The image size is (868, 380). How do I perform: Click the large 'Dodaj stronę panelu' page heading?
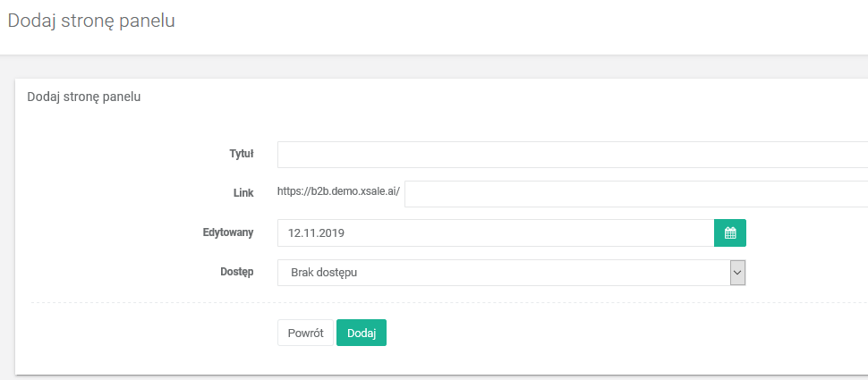click(x=91, y=21)
